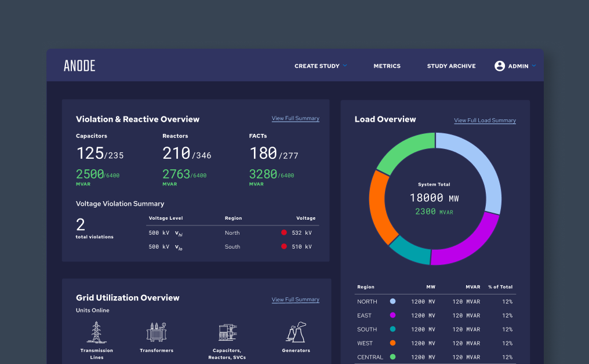
Task: Click the 2300 MVAR system total
Action: tap(434, 212)
